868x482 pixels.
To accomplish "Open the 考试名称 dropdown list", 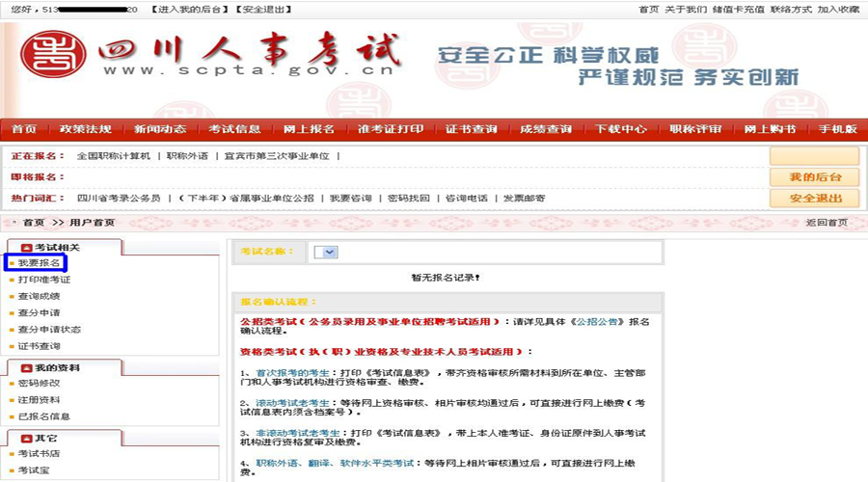I will (x=328, y=252).
